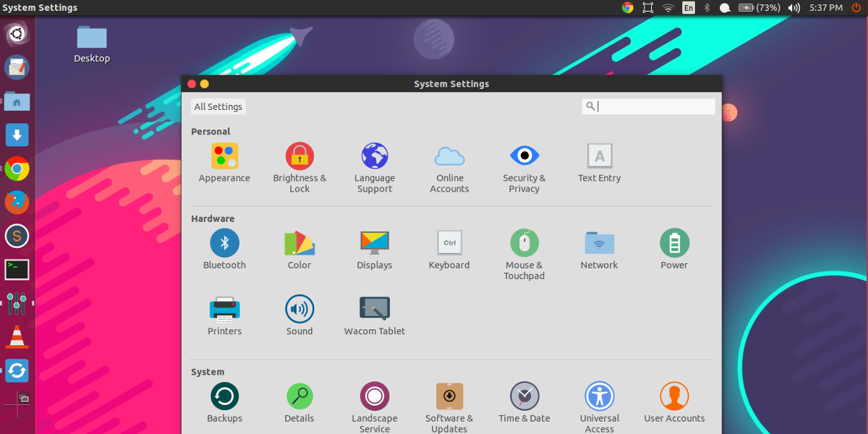This screenshot has height=434, width=868.
Task: Open Backups settings
Action: pyautogui.click(x=224, y=403)
